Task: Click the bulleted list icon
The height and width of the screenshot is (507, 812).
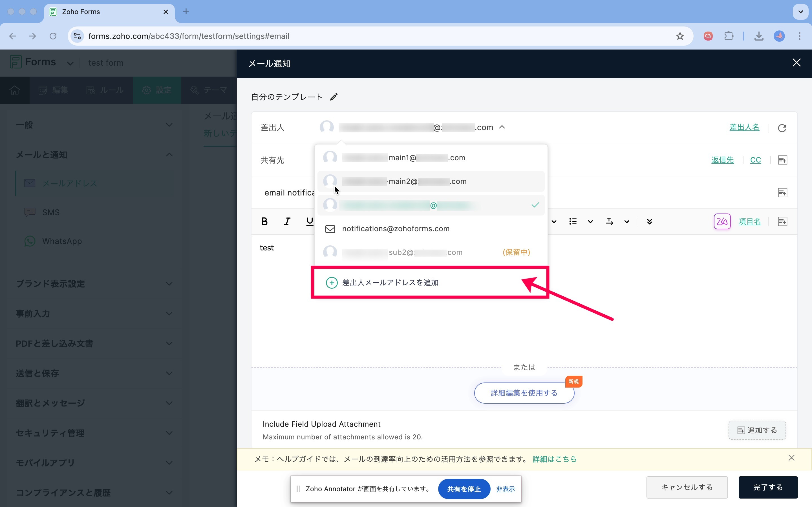Action: coord(573,221)
